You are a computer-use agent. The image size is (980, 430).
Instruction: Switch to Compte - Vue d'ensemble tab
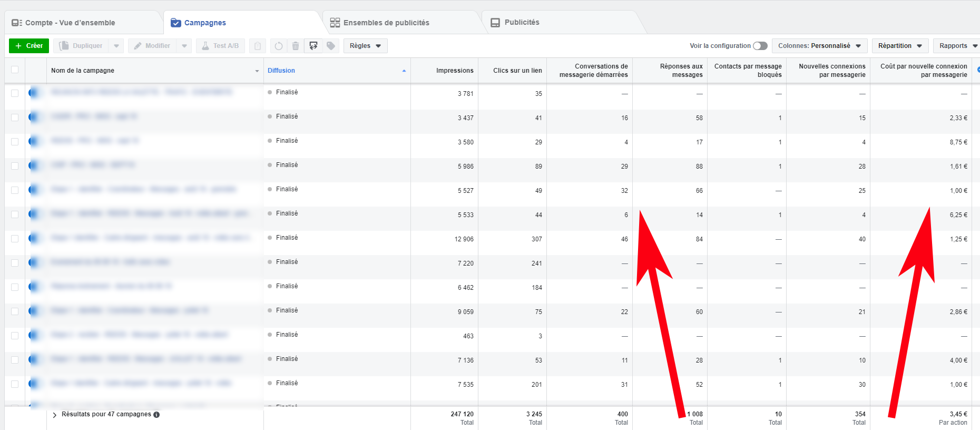coord(82,23)
